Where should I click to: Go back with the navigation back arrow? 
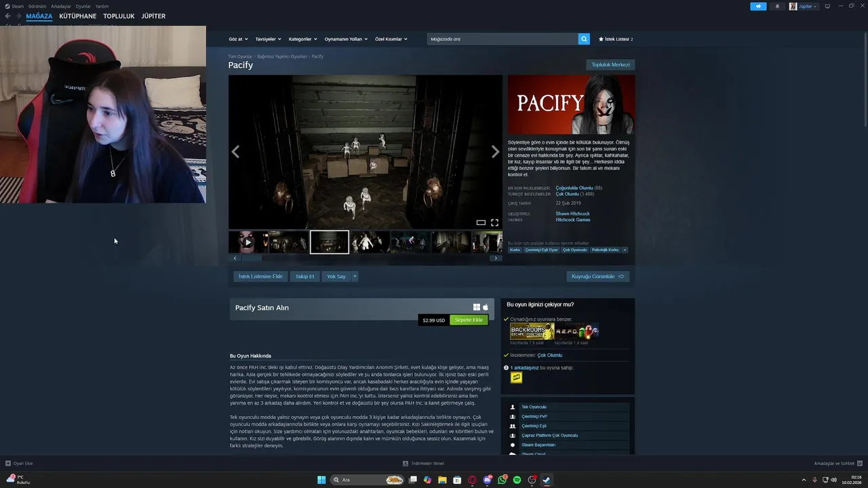[8, 16]
